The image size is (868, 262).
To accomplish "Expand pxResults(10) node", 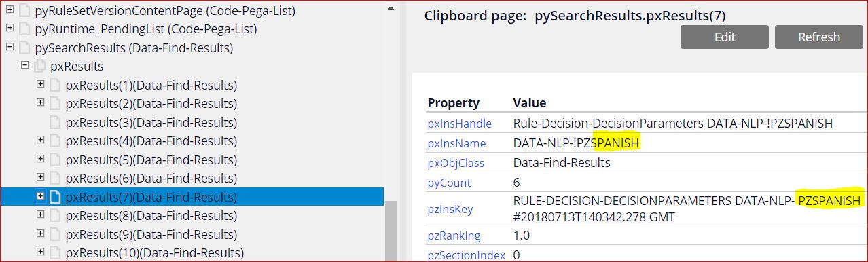I will pyautogui.click(x=40, y=252).
